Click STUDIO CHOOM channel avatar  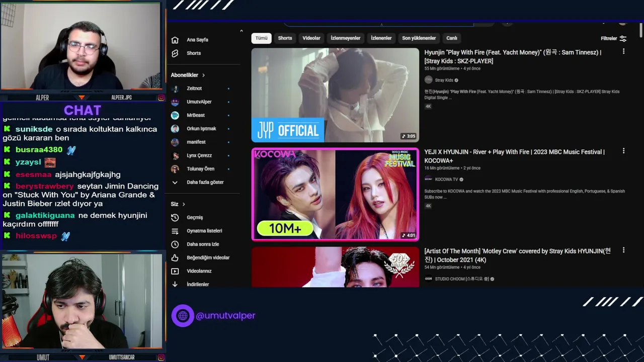(429, 279)
